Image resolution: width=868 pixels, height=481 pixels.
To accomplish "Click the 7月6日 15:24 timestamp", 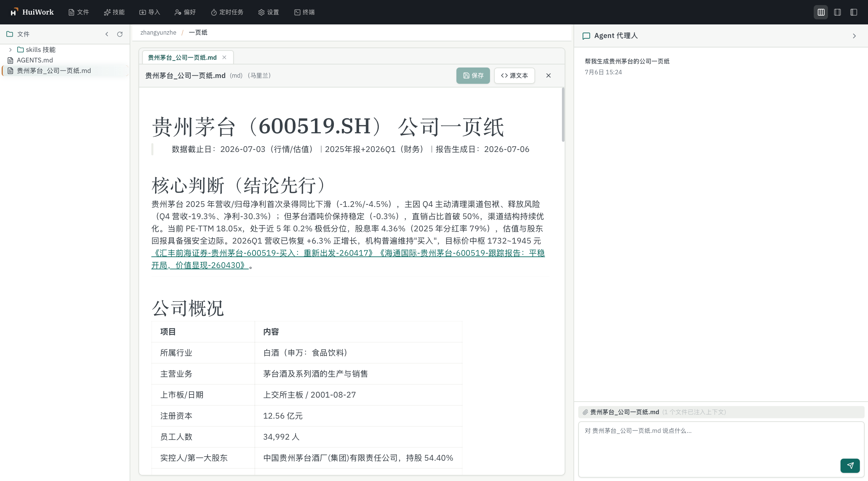I will [603, 72].
